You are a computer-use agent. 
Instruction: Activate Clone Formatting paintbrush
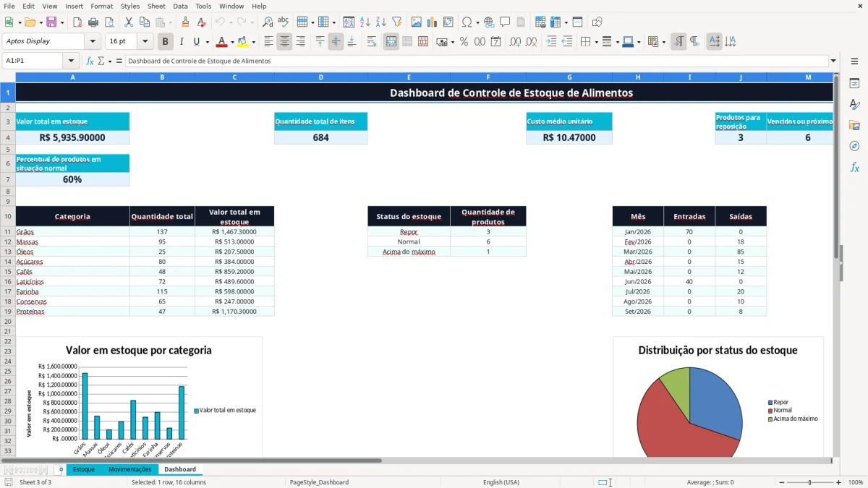point(185,22)
